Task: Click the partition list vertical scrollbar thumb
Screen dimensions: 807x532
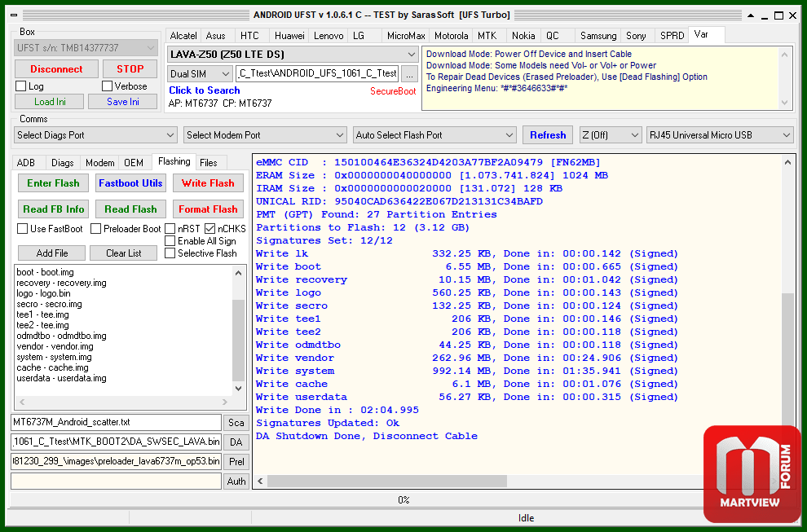Action: [238, 341]
